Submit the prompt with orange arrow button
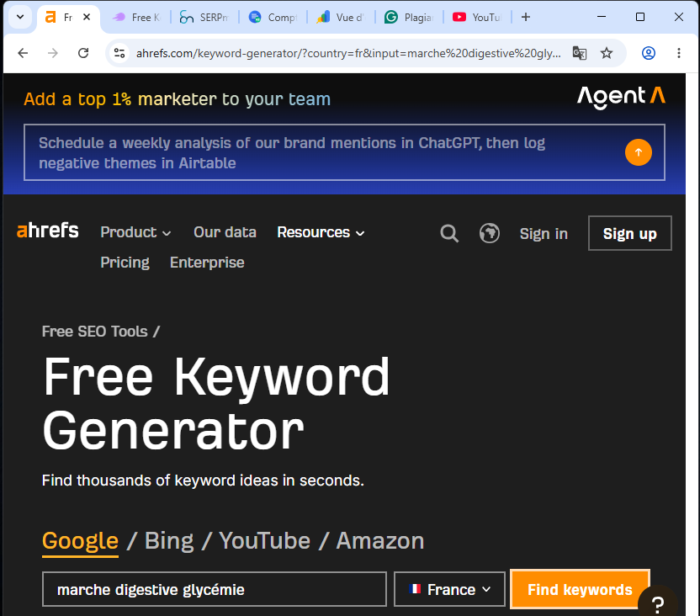 pyautogui.click(x=638, y=152)
